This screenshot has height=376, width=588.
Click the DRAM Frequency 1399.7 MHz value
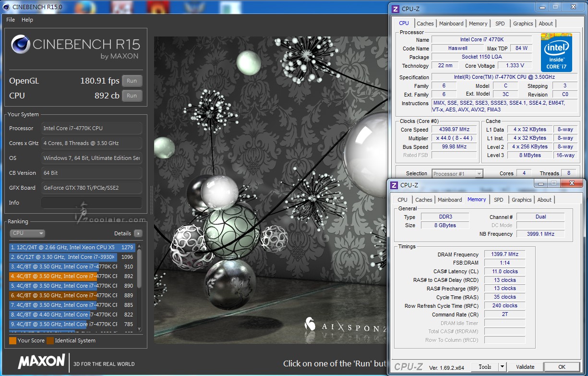point(504,255)
